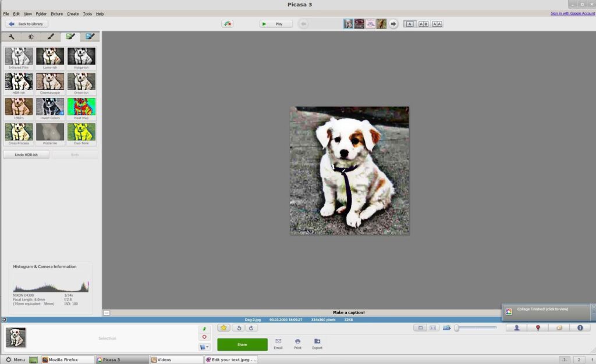Click the Print icon

click(297, 343)
